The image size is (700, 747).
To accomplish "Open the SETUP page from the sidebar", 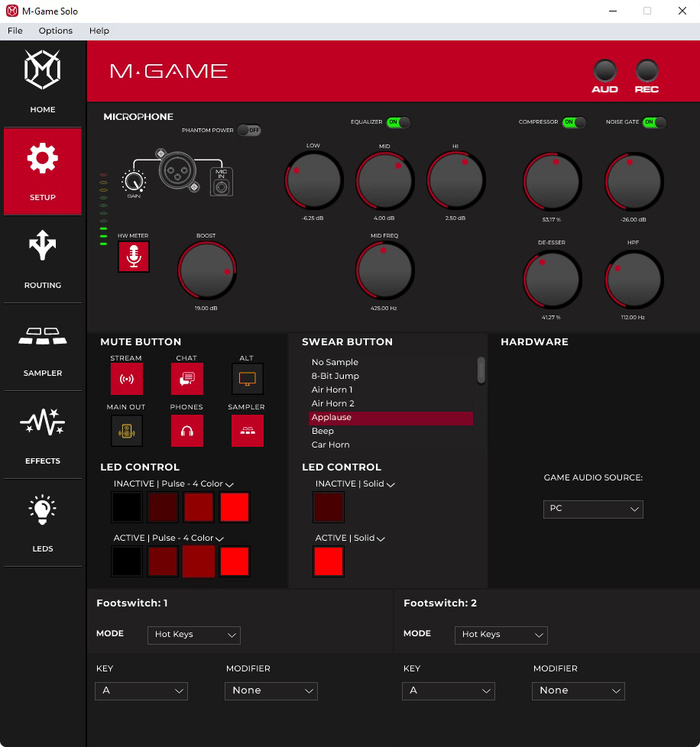I will (42, 171).
